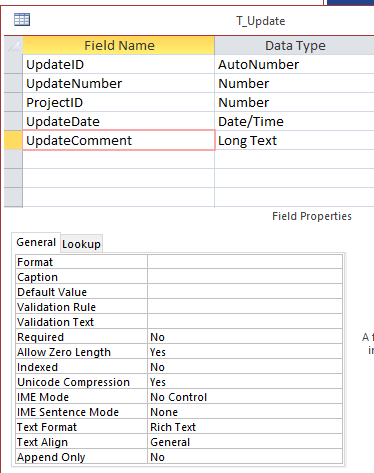Open the AutoNumber data type cell

click(295, 64)
